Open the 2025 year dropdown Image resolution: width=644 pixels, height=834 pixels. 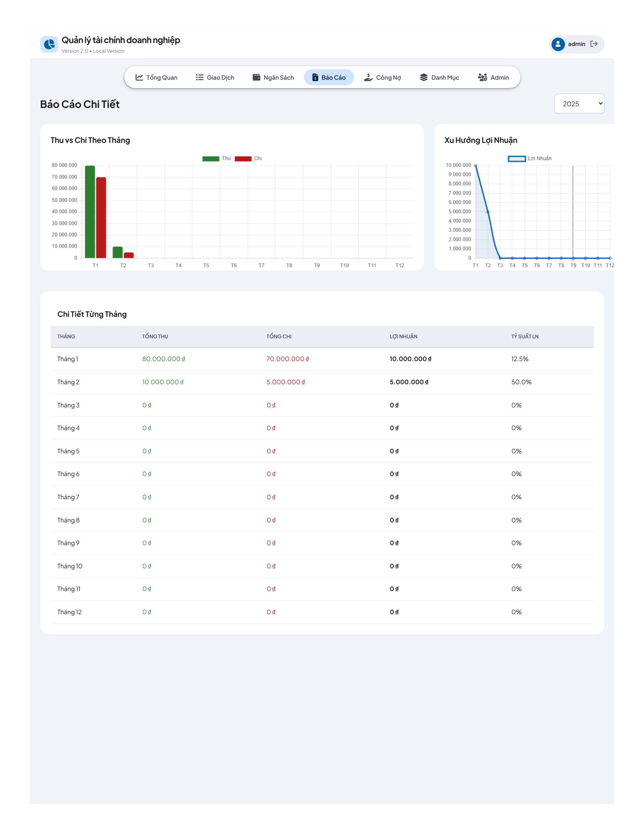coord(579,104)
